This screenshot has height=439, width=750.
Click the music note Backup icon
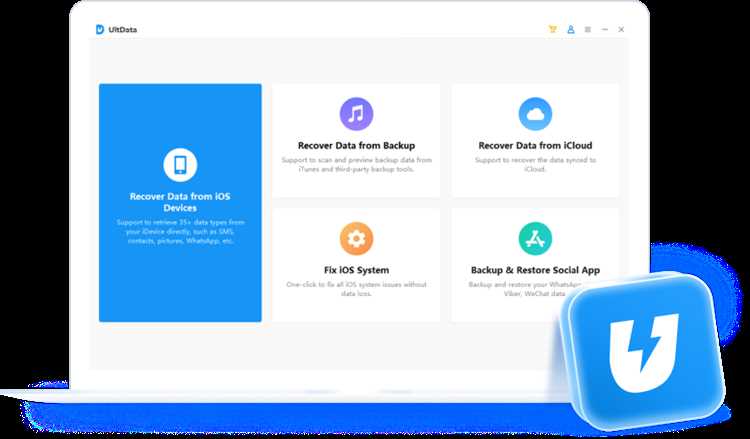point(356,114)
